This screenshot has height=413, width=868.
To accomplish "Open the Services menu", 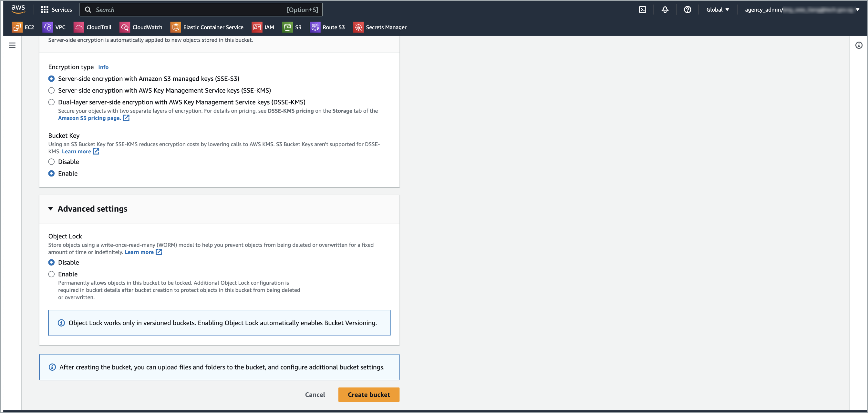I will pos(56,9).
